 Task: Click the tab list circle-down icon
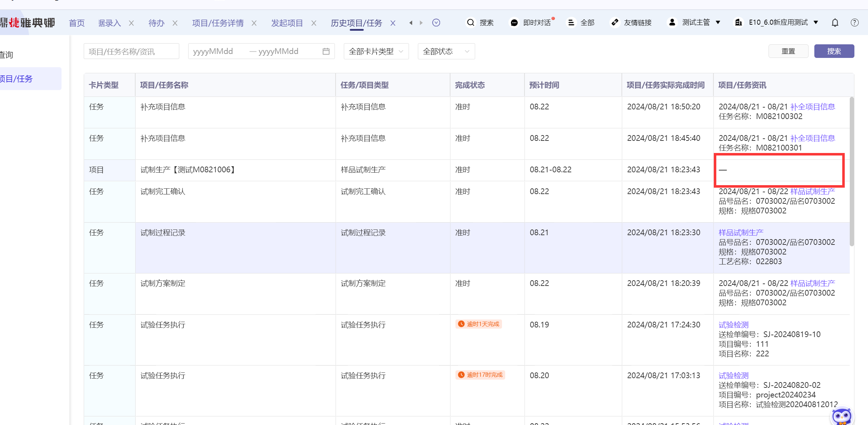tap(436, 23)
